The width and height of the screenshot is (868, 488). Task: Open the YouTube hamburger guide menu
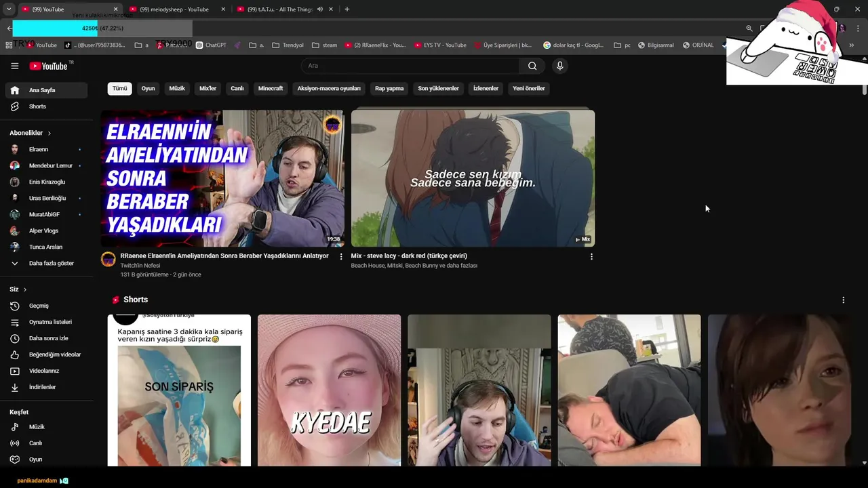(14, 66)
